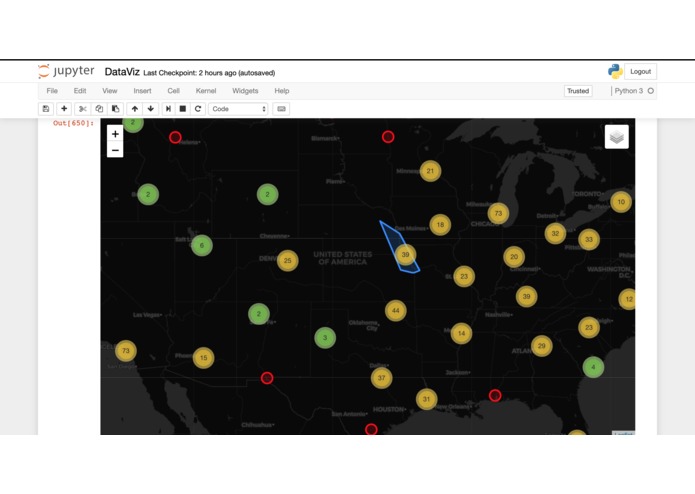Zoom in the map with the plus button
This screenshot has width=695, height=494.
point(115,134)
